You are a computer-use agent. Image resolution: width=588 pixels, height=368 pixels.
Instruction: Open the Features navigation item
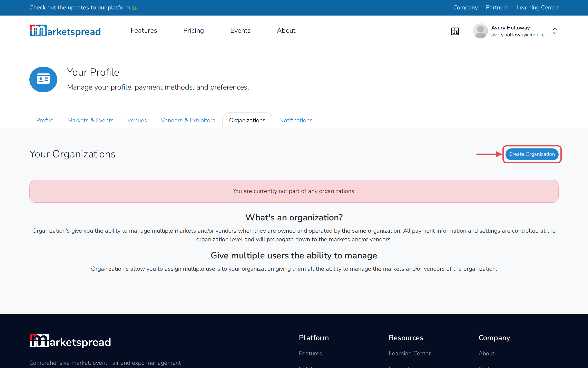pyautogui.click(x=144, y=30)
